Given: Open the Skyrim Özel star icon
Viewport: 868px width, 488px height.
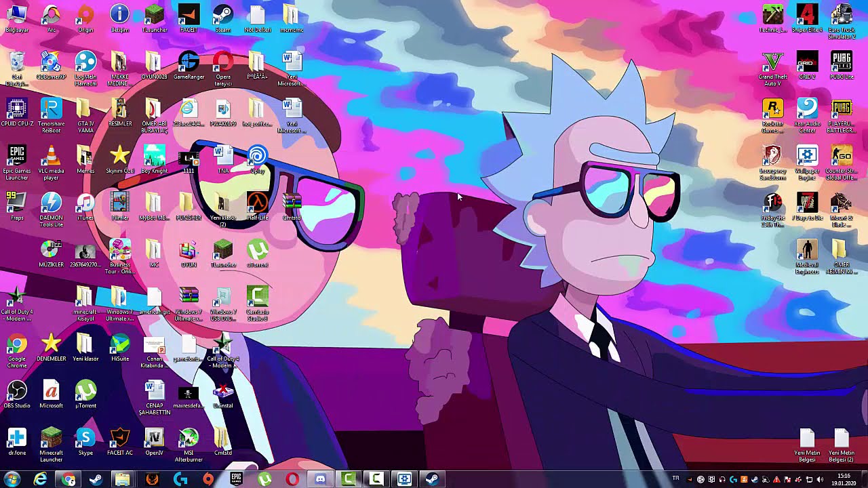Looking at the screenshot, I should point(120,160).
